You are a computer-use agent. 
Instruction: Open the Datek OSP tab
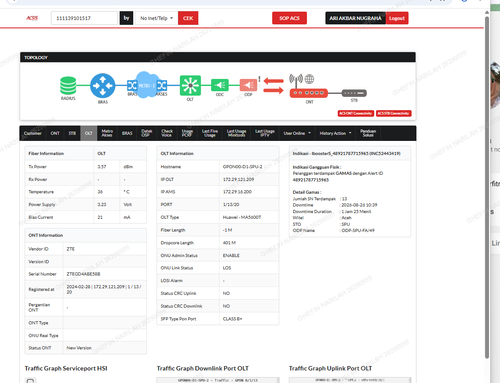pyautogui.click(x=147, y=133)
